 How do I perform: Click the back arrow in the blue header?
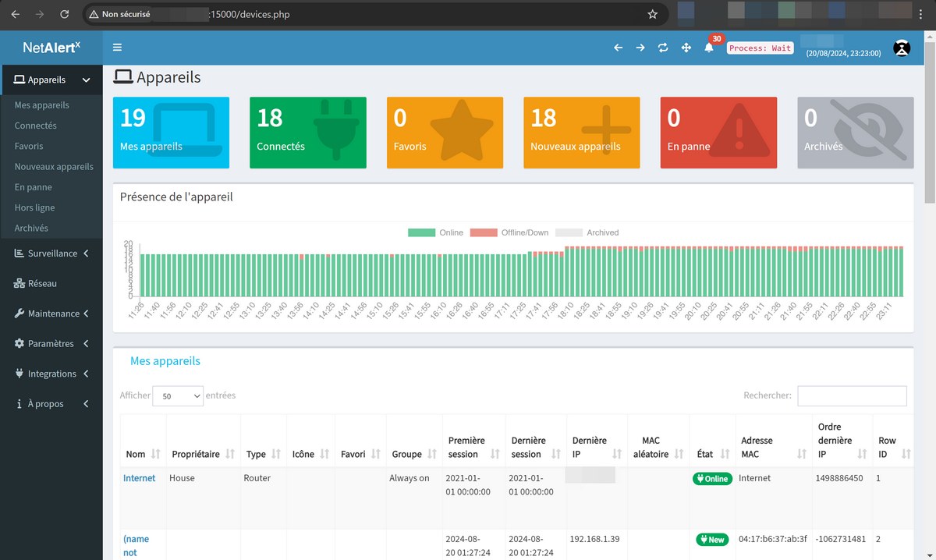click(618, 48)
